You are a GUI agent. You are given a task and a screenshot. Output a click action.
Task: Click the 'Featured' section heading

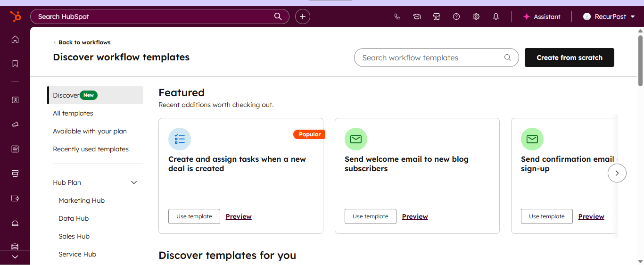click(182, 92)
